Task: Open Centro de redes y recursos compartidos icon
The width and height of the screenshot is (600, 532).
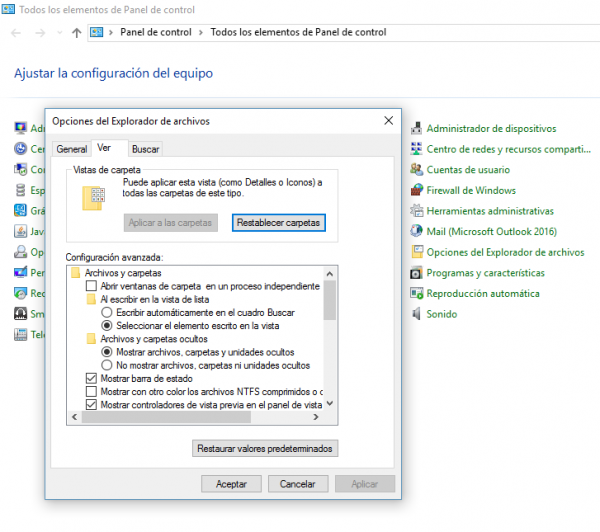Action: [417, 149]
